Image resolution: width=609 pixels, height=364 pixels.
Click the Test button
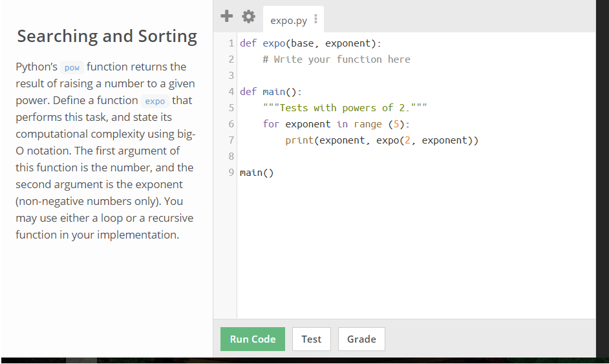tap(312, 339)
